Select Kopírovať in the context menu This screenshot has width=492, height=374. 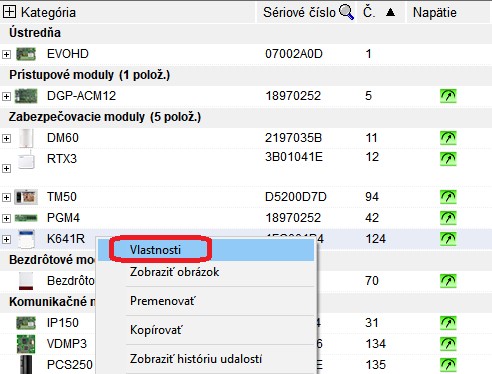click(x=206, y=330)
